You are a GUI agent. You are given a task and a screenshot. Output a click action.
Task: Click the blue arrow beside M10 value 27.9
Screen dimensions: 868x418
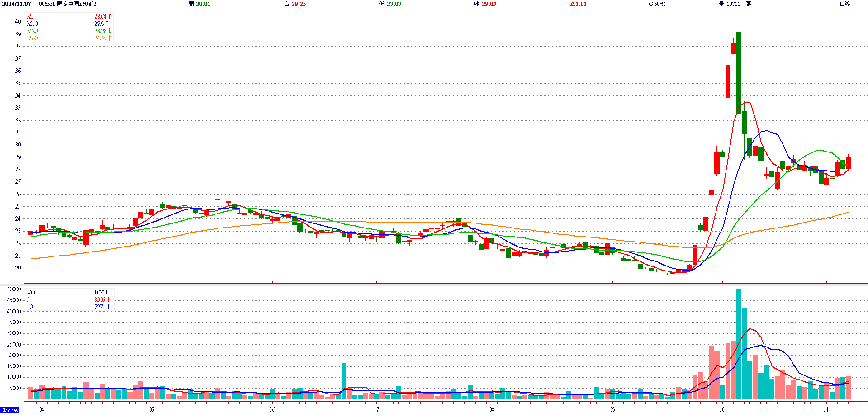107,24
